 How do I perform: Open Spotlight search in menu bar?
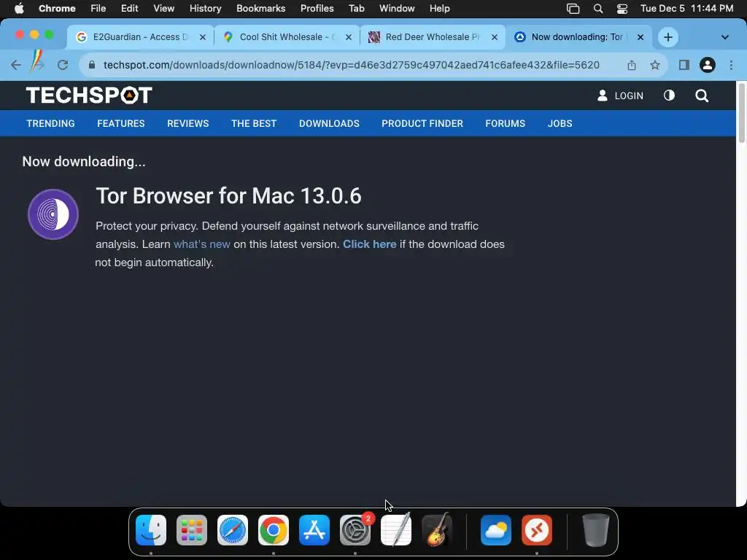point(598,9)
